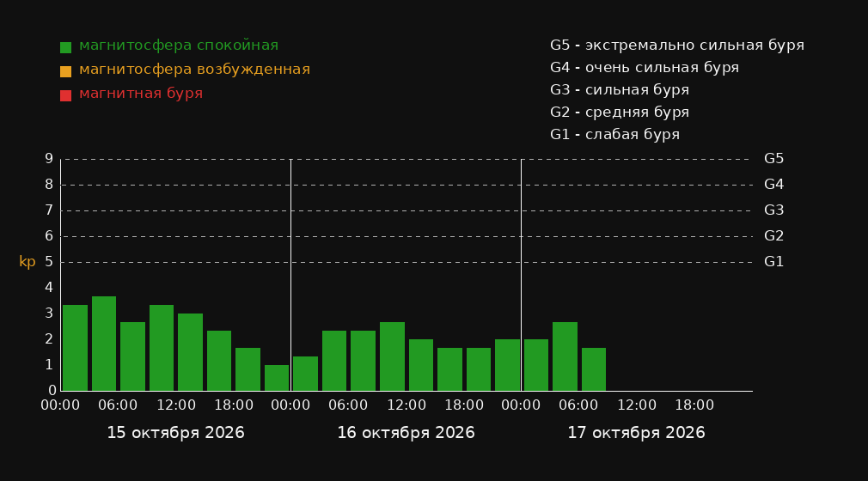
Task: Select the 'магнитосфера спокойная' legend label
Action: 179,46
